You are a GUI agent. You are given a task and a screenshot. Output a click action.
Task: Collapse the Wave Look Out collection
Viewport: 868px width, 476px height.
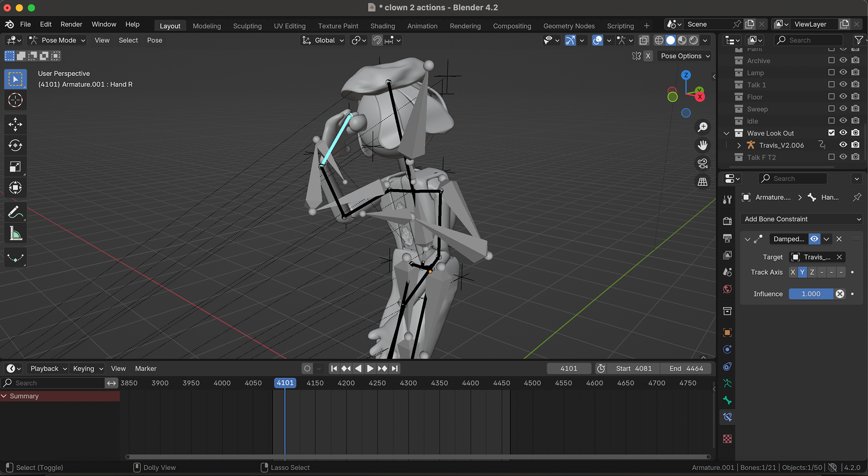coord(726,133)
